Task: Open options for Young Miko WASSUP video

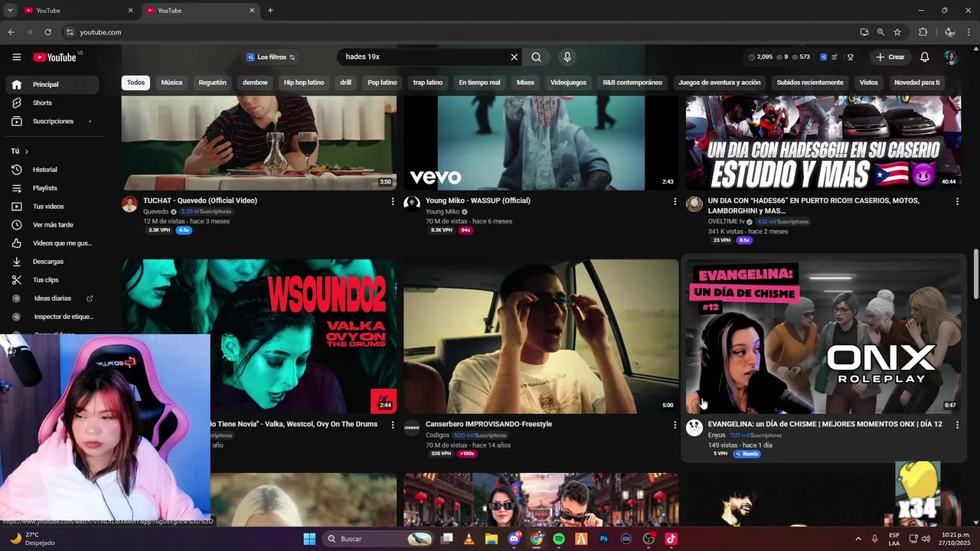Action: [x=675, y=201]
